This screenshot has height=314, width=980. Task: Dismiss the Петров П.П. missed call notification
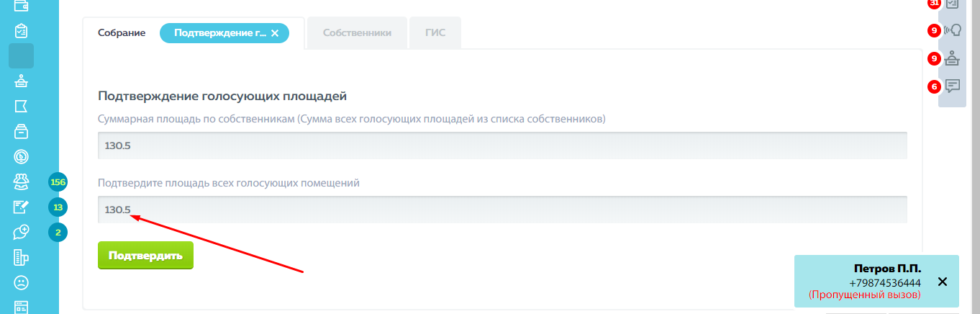click(x=943, y=282)
